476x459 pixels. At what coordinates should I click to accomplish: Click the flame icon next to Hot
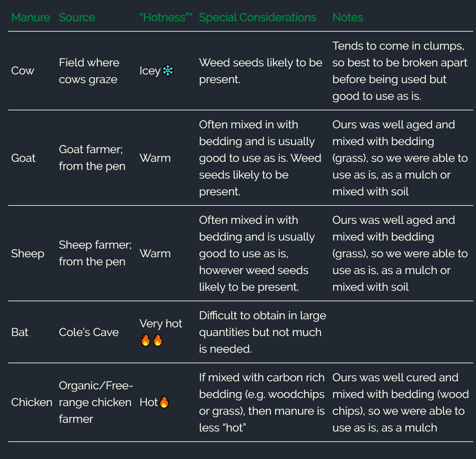[164, 402]
